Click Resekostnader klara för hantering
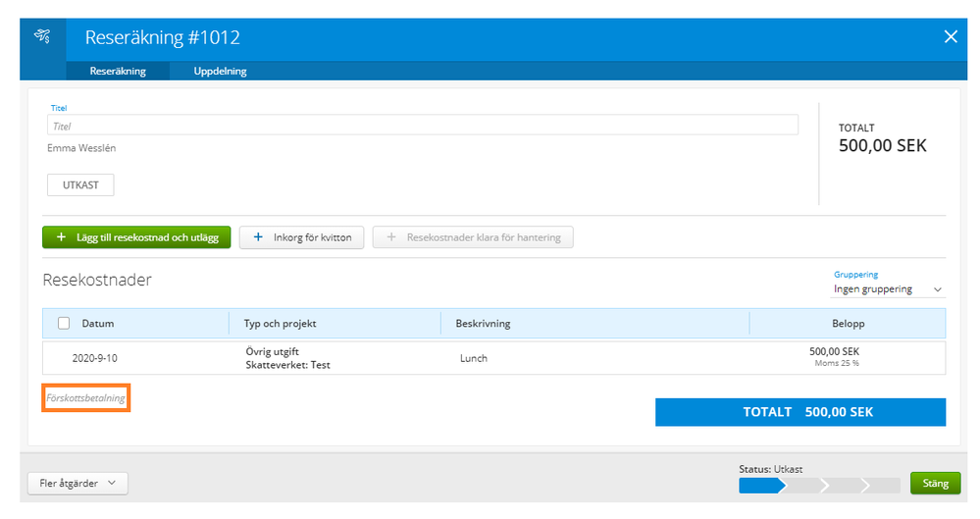This screenshot has width=980, height=519. (473, 237)
